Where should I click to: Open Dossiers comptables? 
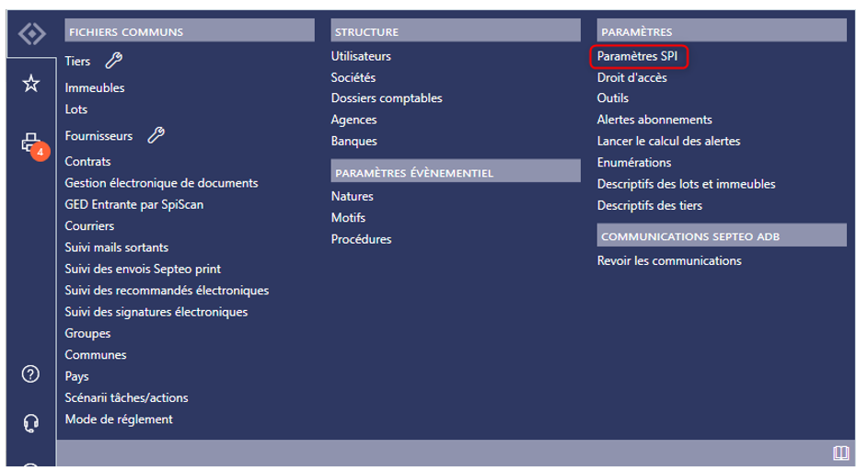point(387,98)
